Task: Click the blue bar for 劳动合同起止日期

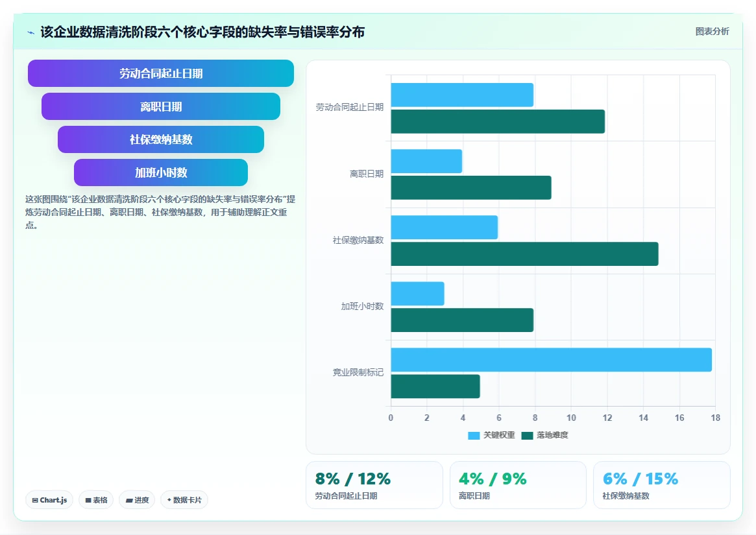Action: click(462, 95)
